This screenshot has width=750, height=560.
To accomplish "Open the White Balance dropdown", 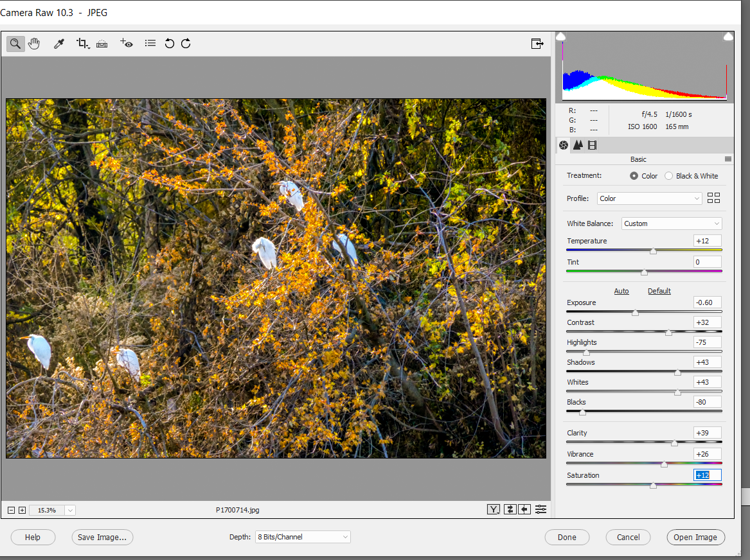I will coord(671,223).
